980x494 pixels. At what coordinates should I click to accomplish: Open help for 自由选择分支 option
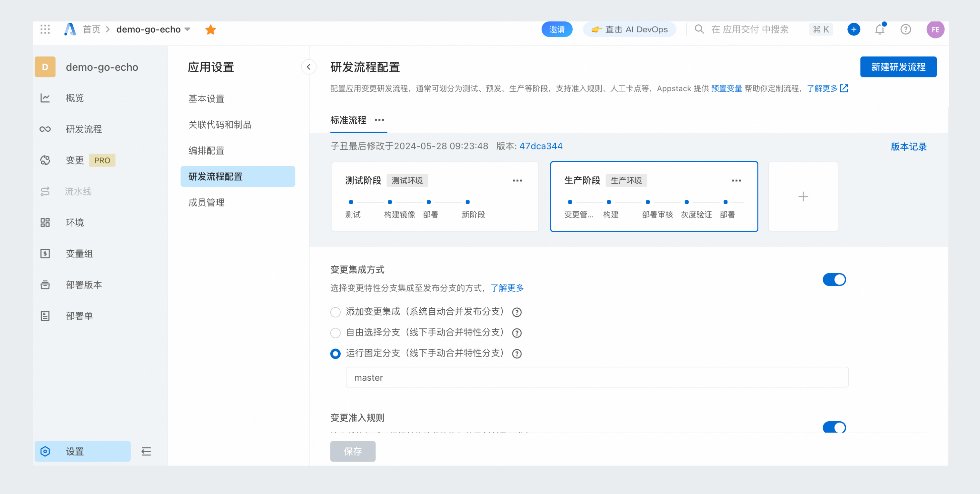pyautogui.click(x=517, y=333)
